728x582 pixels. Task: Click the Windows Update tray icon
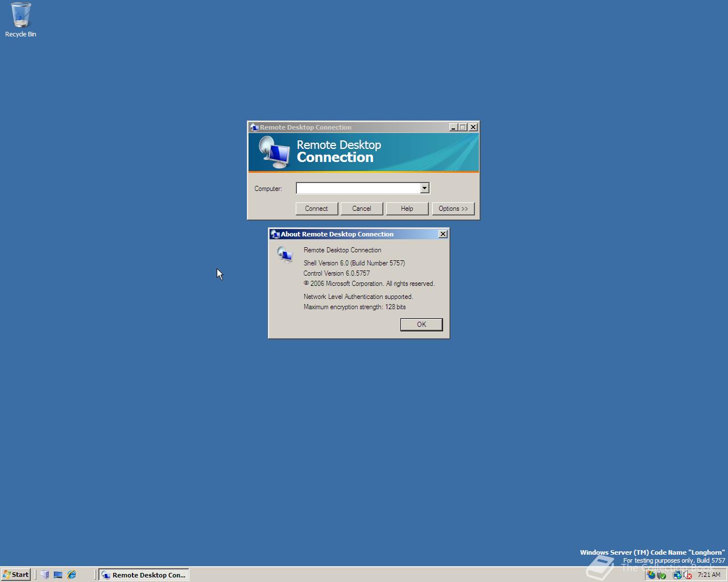[x=651, y=575]
